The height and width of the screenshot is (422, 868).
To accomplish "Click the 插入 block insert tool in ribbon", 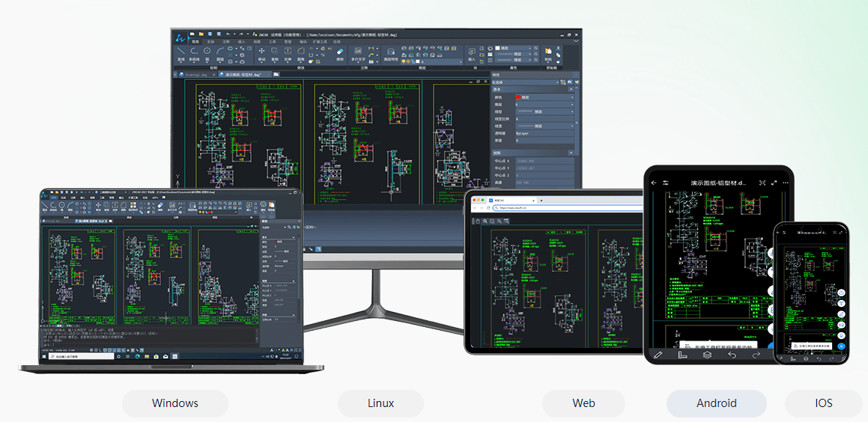I will [x=472, y=54].
